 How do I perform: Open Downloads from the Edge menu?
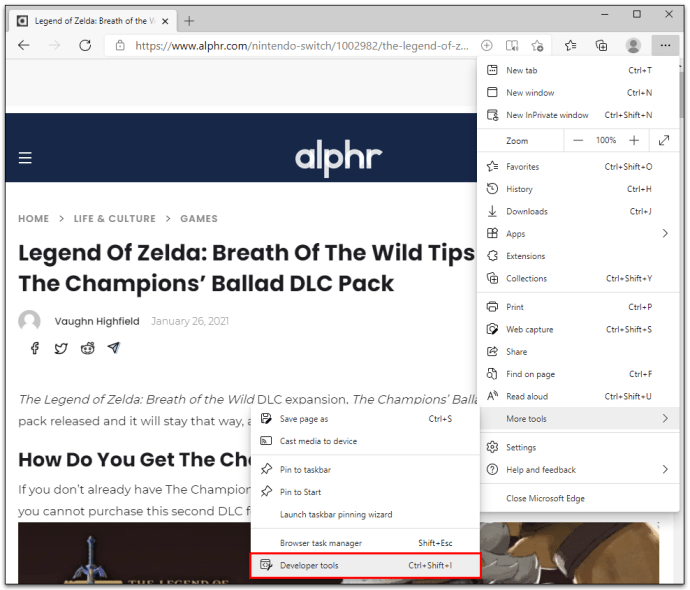(578, 212)
